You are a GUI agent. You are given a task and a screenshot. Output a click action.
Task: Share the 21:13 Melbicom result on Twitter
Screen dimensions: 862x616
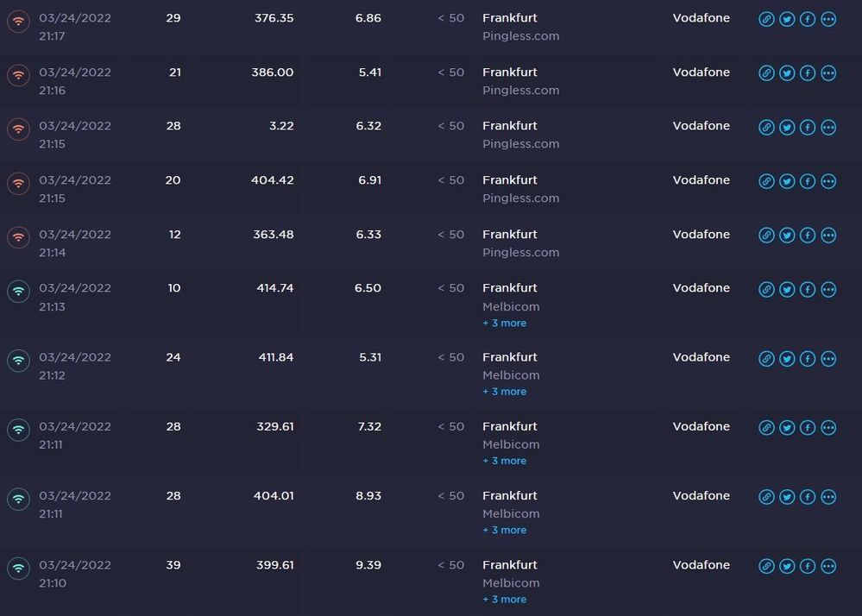787,290
